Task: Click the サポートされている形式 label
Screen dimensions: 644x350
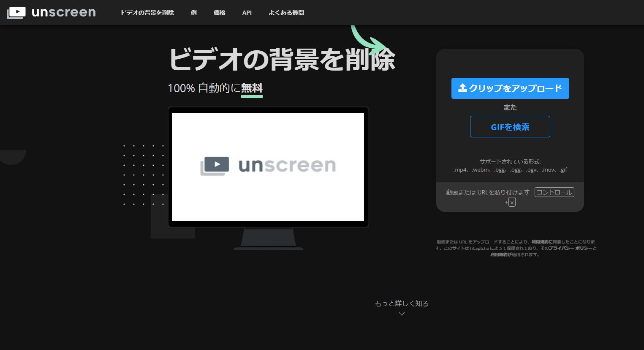Action: [x=510, y=161]
